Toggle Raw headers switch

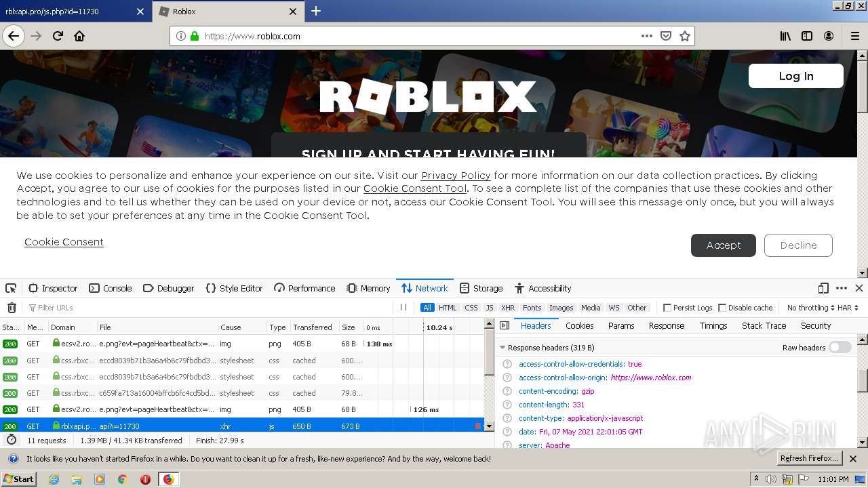click(840, 348)
